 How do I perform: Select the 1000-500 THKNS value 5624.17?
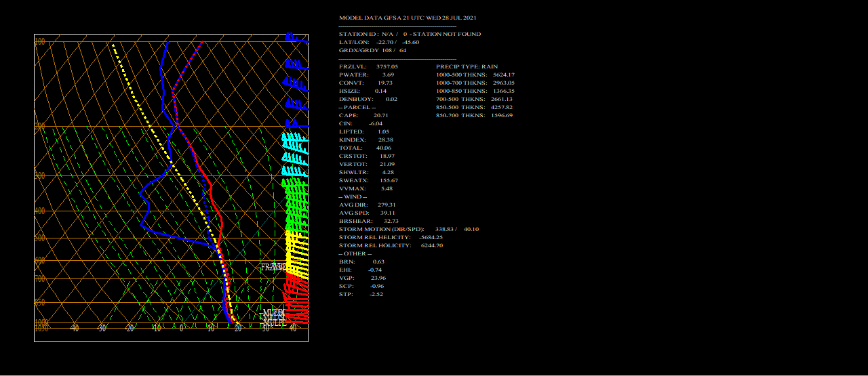502,75
